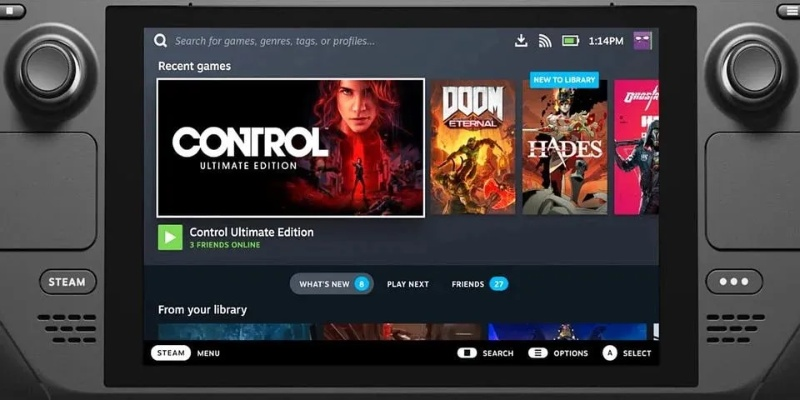
Task: Click the magnifying glass search icon
Action: click(x=160, y=41)
